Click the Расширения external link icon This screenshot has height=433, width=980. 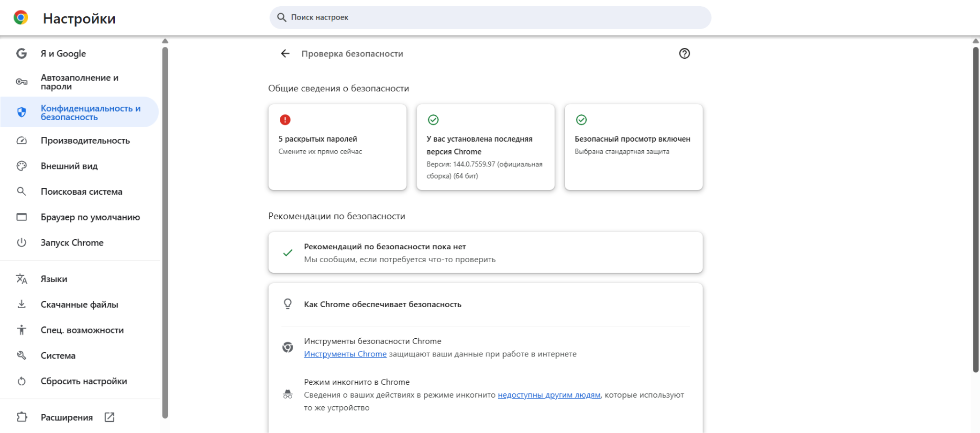[x=110, y=417]
